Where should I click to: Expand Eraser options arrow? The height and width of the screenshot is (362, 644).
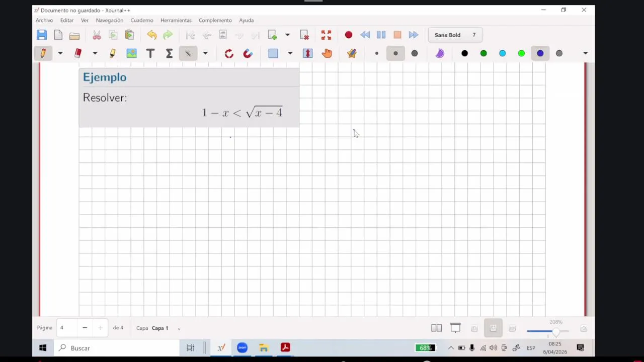(95, 53)
